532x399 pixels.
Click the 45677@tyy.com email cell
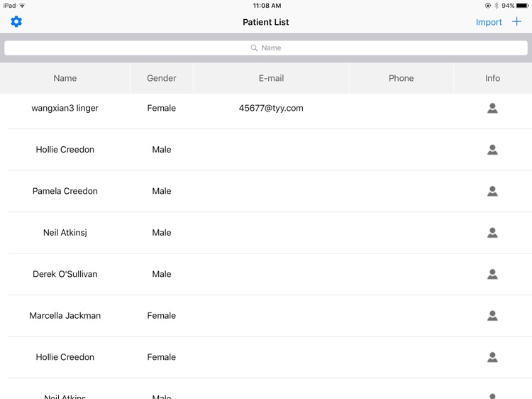271,108
